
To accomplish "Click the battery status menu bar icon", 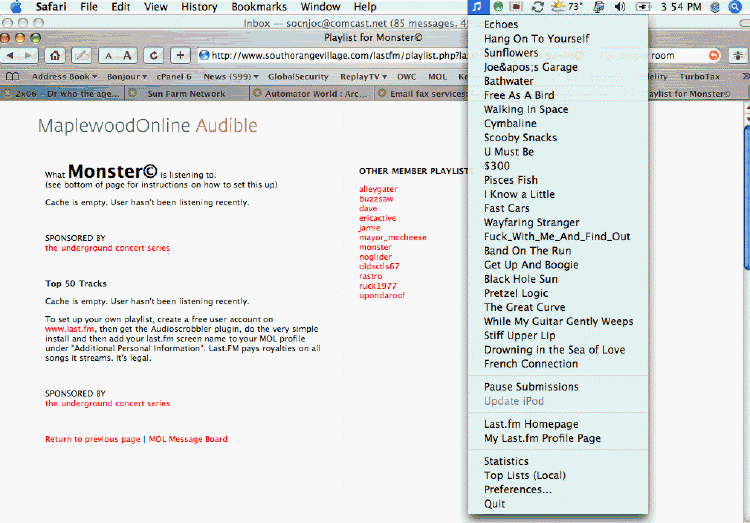I will coord(643,7).
